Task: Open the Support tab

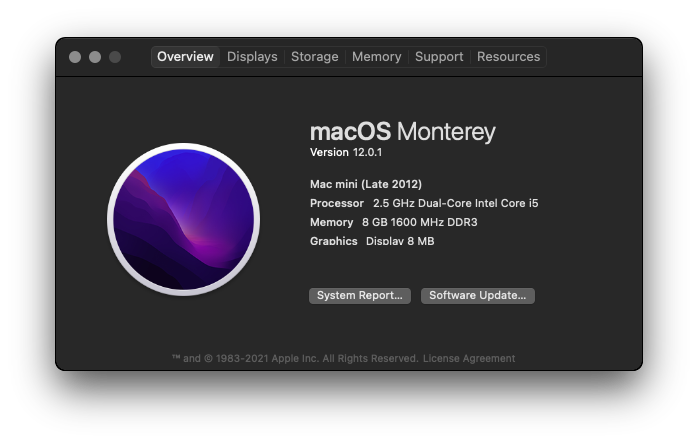Action: point(439,57)
